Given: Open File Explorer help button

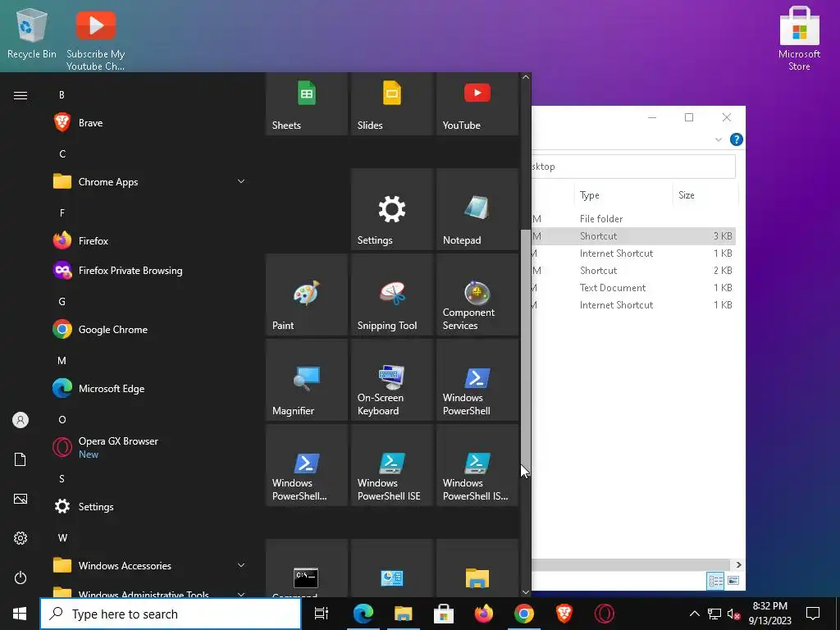Looking at the screenshot, I should point(737,139).
